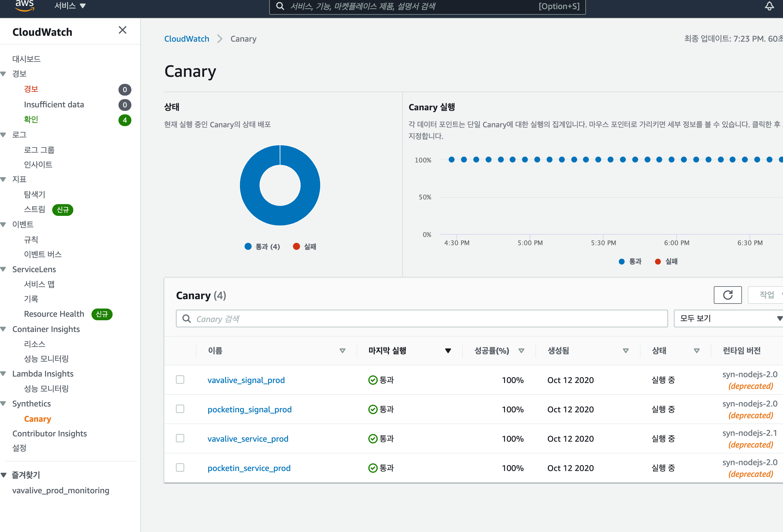Select the vavalive_signal_prod row checkbox
This screenshot has width=783, height=532.
180,379
